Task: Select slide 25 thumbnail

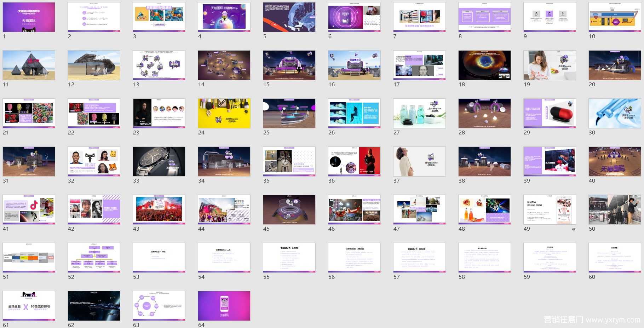Action: [x=289, y=113]
